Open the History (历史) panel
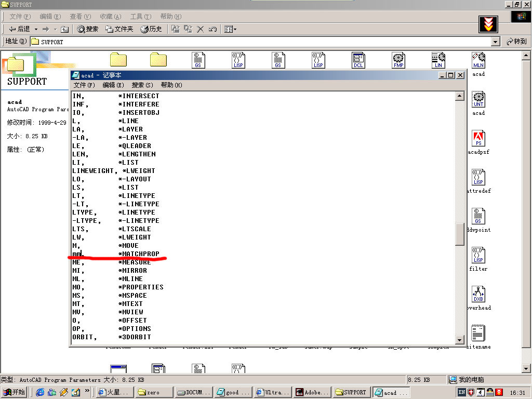This screenshot has height=399, width=532. pos(151,29)
